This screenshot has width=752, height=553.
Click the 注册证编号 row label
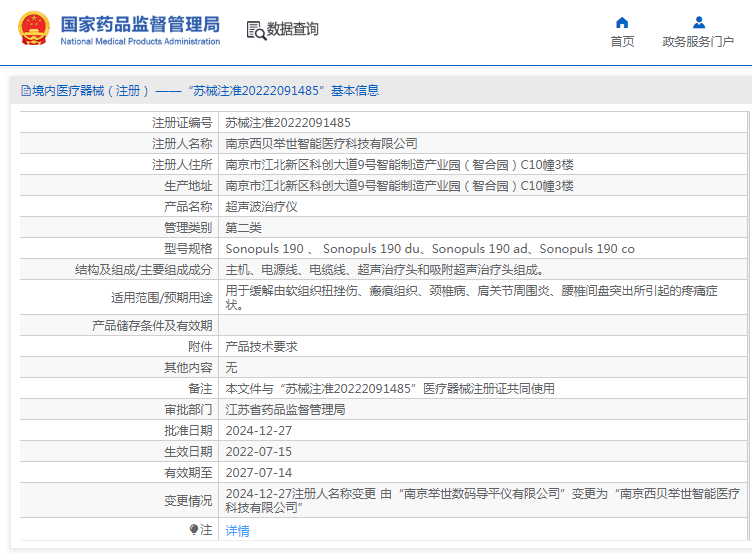click(x=182, y=123)
